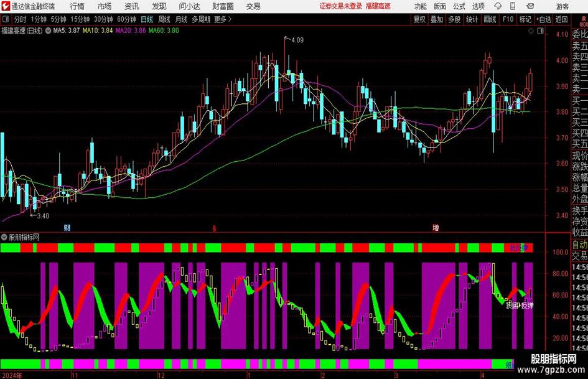Click the 4.09 high price label
The width and height of the screenshot is (588, 379).
pyautogui.click(x=297, y=40)
